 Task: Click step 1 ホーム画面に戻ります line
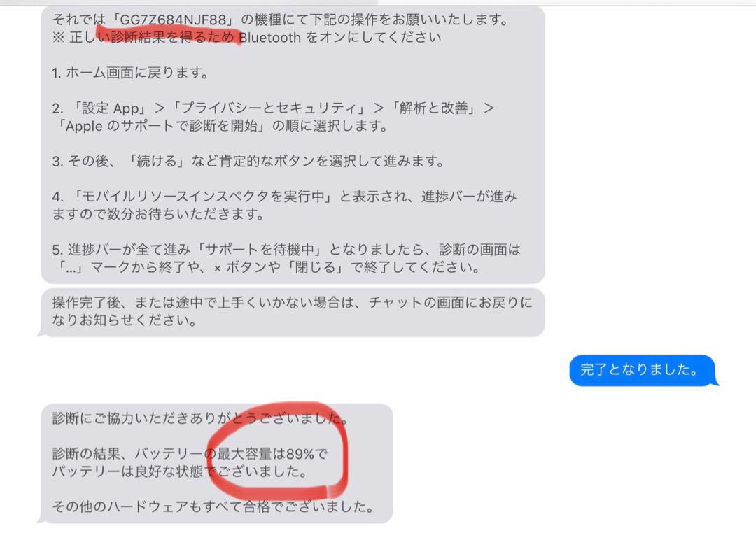pos(131,73)
